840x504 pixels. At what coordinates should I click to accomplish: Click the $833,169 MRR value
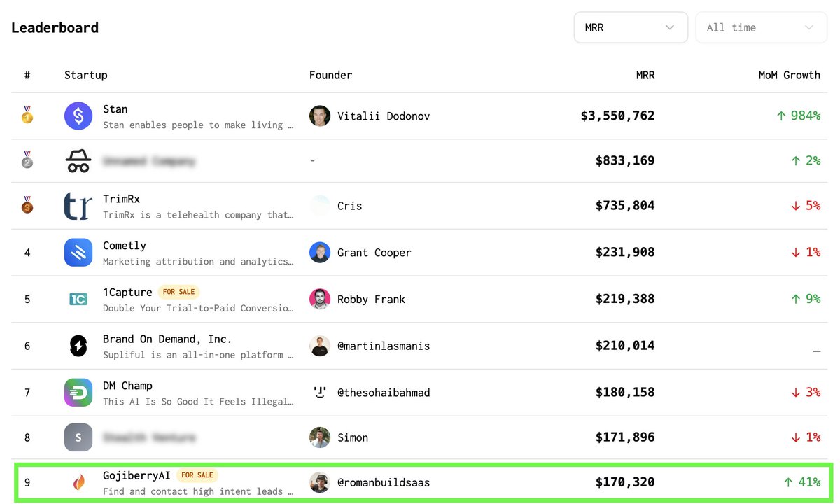coord(625,160)
